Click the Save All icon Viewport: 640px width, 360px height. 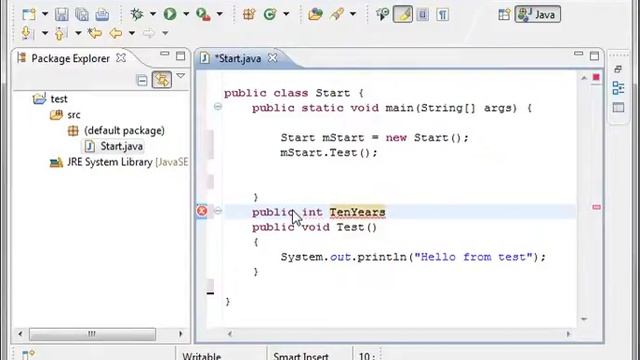click(82, 15)
